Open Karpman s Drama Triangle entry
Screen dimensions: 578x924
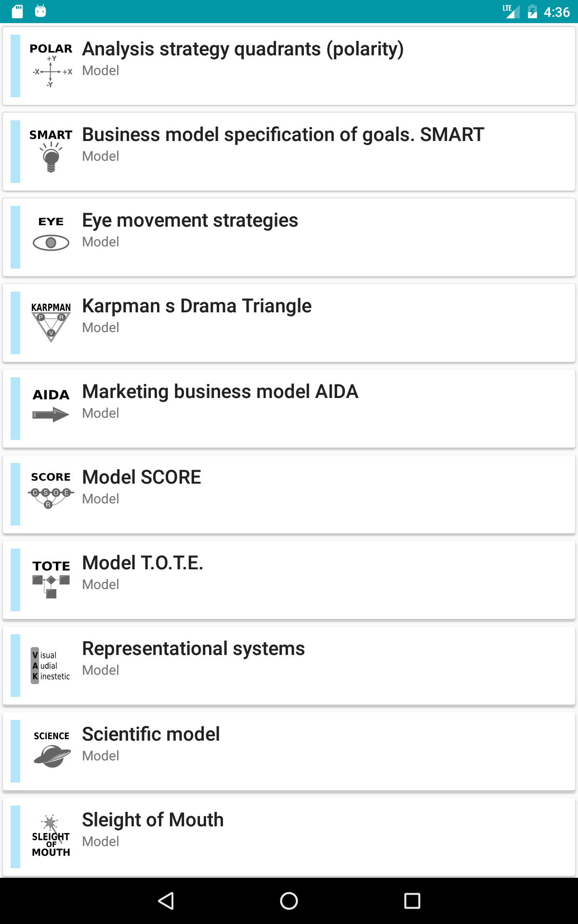point(197,306)
